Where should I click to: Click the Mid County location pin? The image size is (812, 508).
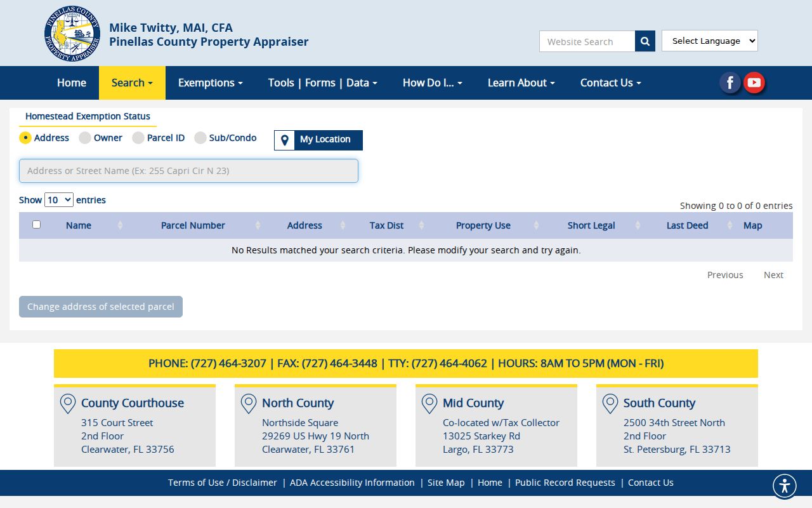(429, 404)
